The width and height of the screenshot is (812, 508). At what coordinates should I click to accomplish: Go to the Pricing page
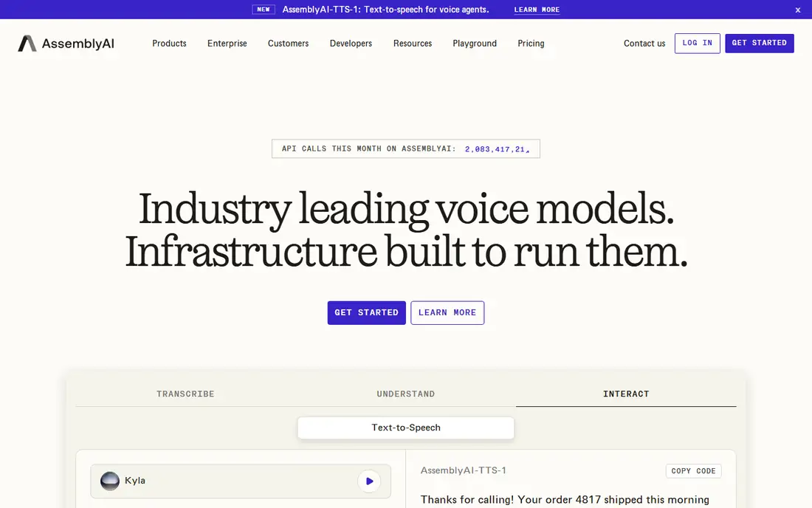(531, 44)
